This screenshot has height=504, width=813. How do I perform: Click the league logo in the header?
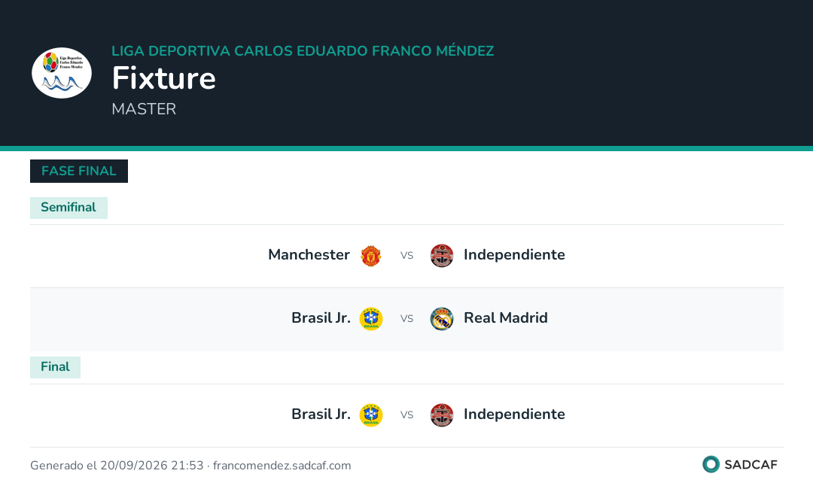click(x=62, y=73)
